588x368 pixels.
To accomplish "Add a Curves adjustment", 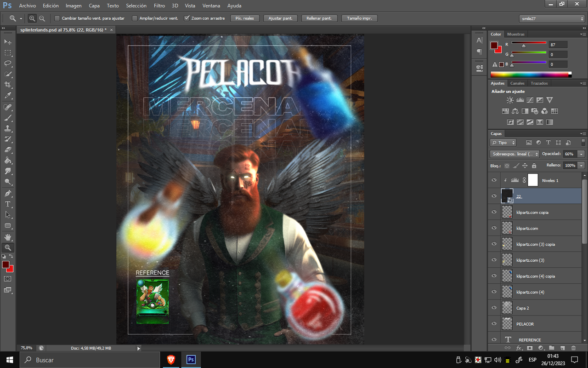I will coord(530,100).
